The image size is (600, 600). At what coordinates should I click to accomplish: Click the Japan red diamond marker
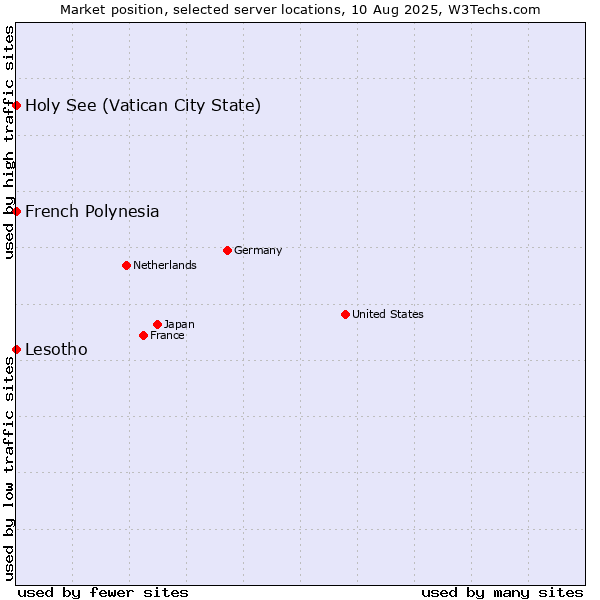[x=157, y=324]
